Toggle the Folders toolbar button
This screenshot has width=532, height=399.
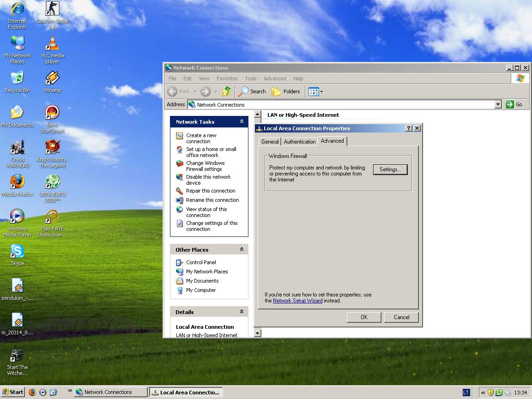286,91
